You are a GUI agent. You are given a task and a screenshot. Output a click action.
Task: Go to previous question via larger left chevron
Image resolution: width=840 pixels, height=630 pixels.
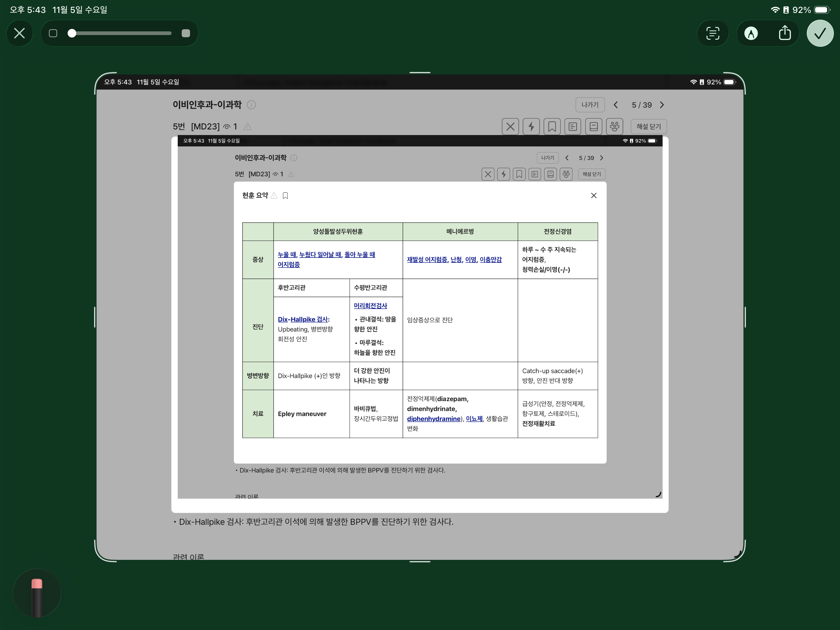coord(616,105)
